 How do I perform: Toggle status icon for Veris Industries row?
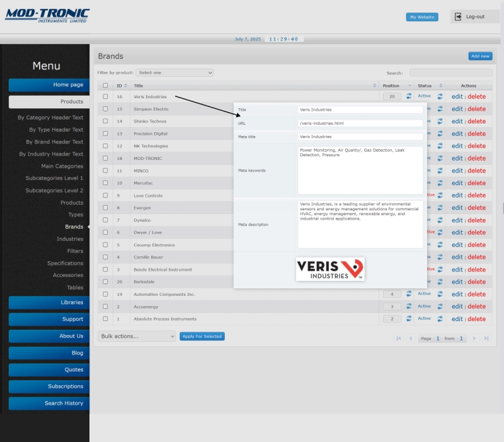tap(440, 96)
